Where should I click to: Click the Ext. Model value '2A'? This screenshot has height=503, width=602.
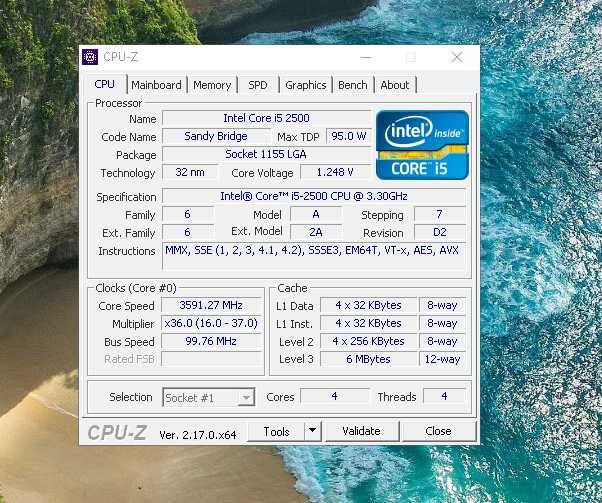click(x=316, y=232)
